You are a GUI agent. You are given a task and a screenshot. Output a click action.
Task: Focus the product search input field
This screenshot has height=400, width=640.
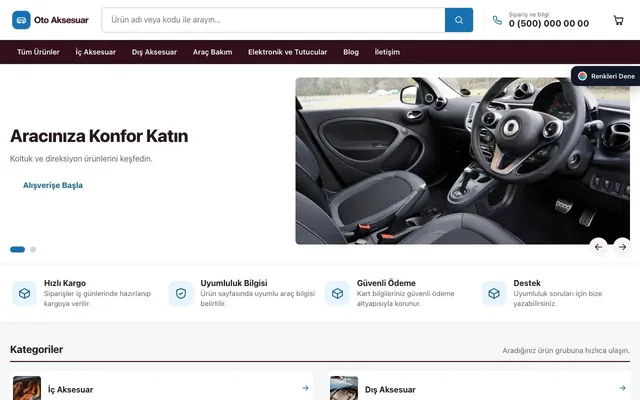click(273, 20)
